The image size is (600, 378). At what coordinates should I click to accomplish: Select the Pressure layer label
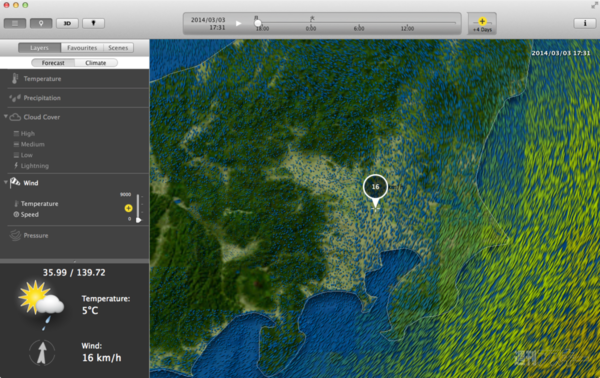[x=36, y=236]
